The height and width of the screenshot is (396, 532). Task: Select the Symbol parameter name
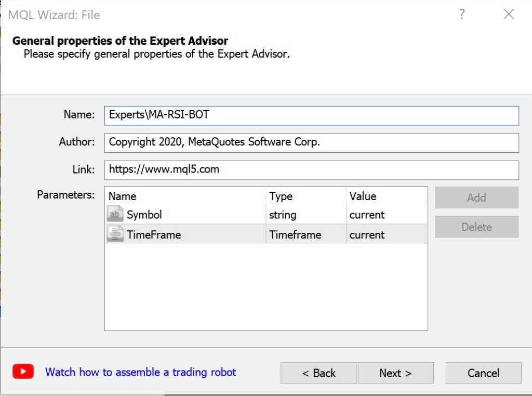click(144, 215)
